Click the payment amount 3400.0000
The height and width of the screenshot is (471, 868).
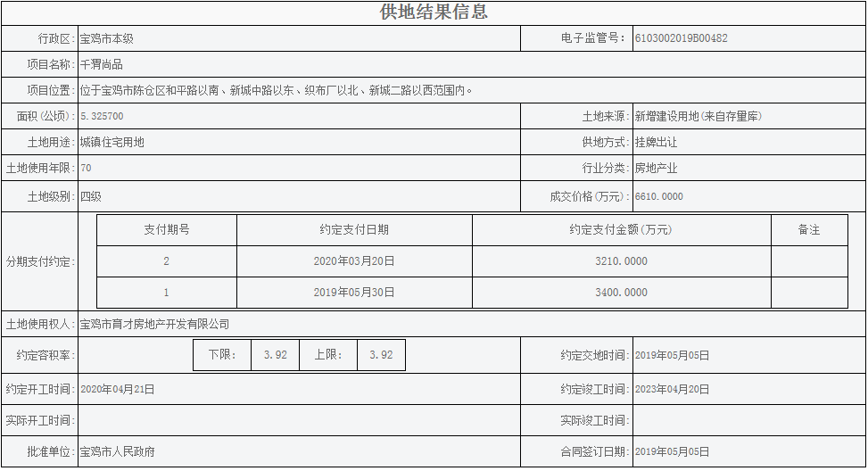pos(621,292)
